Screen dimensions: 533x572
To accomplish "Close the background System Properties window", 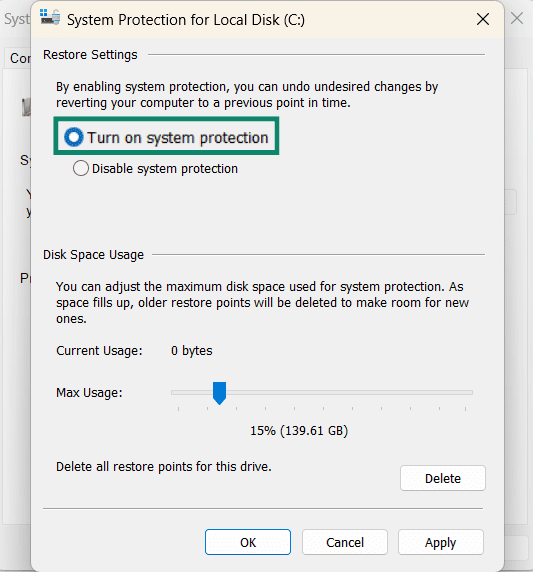I will coord(517,18).
